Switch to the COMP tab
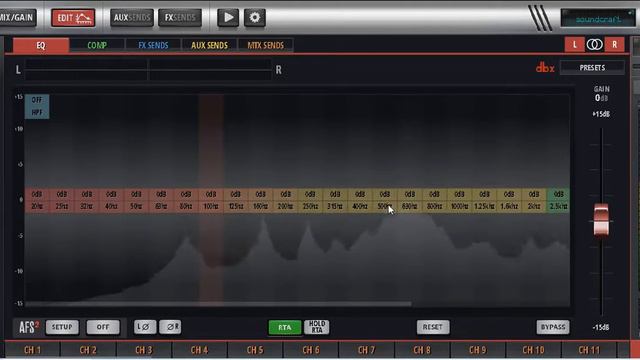This screenshot has width=640, height=360. point(97,45)
